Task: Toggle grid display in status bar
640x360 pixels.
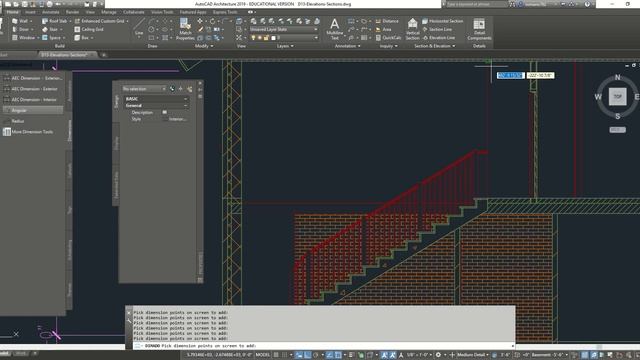Action: tap(276, 355)
